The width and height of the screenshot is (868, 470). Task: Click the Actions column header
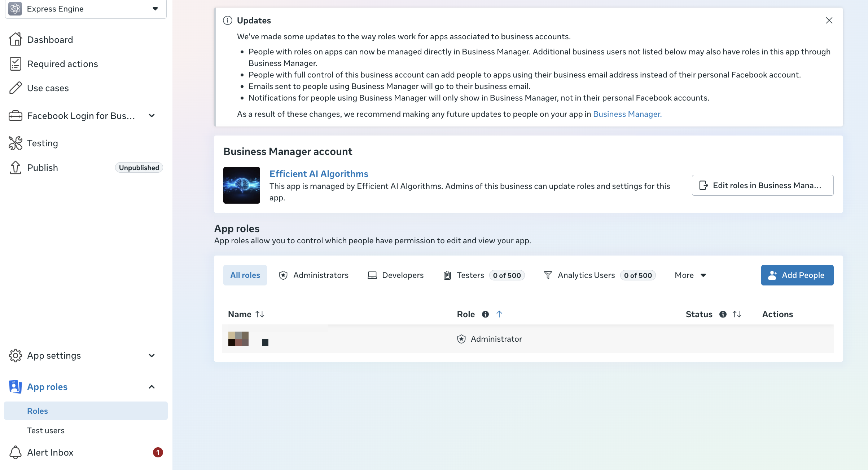coord(777,314)
